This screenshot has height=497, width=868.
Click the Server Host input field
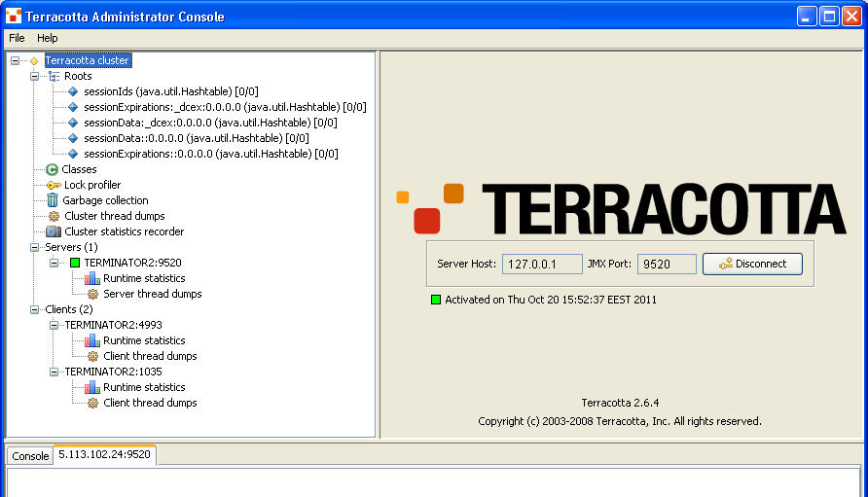[x=542, y=264]
